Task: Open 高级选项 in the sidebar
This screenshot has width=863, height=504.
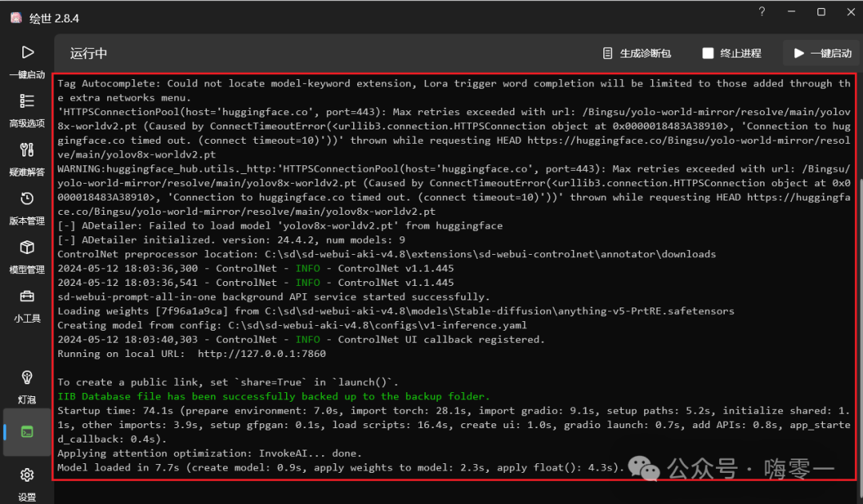Action: pos(27,110)
